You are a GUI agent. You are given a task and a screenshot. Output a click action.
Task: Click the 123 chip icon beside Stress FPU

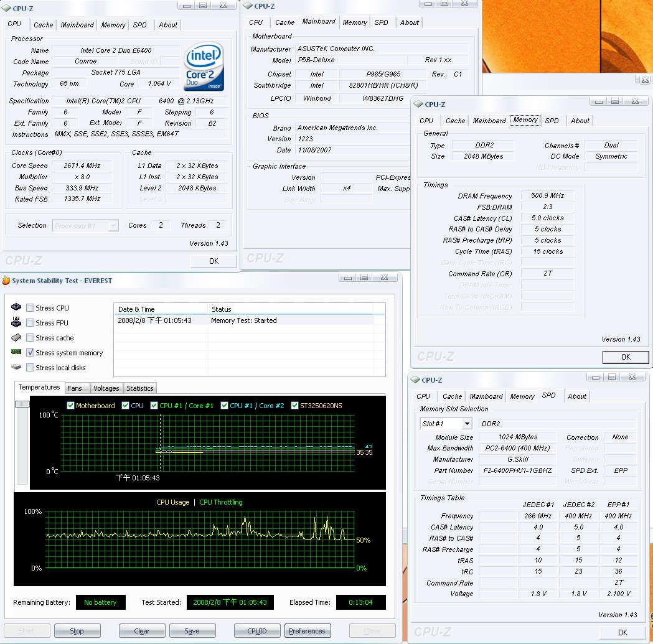[x=16, y=321]
